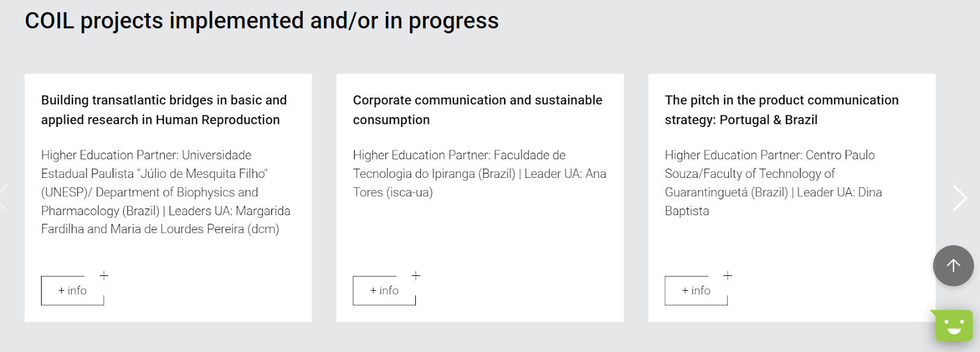Image resolution: width=980 pixels, height=352 pixels.
Task: Click the middle project card body
Action: coord(480,198)
